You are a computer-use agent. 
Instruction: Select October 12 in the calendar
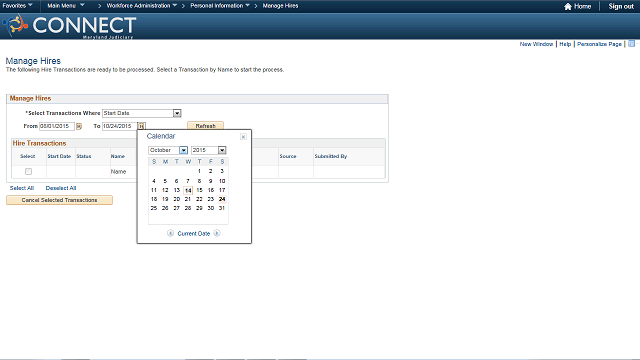[165, 190]
